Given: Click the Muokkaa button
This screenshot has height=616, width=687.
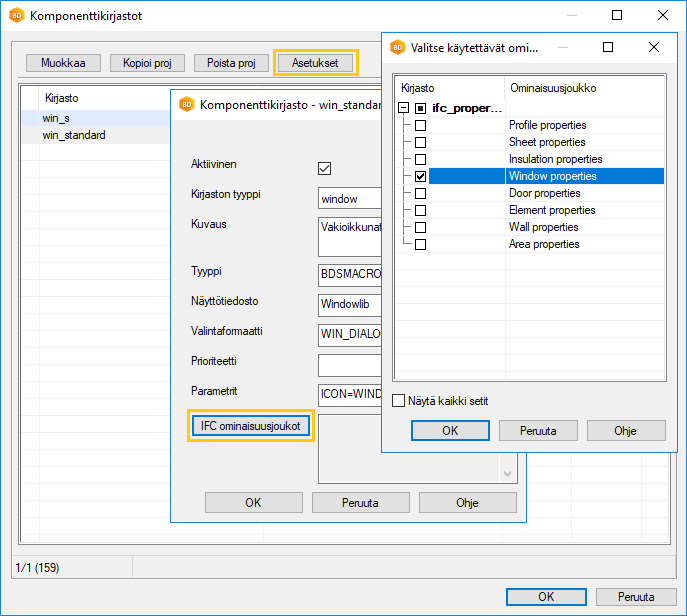Looking at the screenshot, I should click(63, 63).
